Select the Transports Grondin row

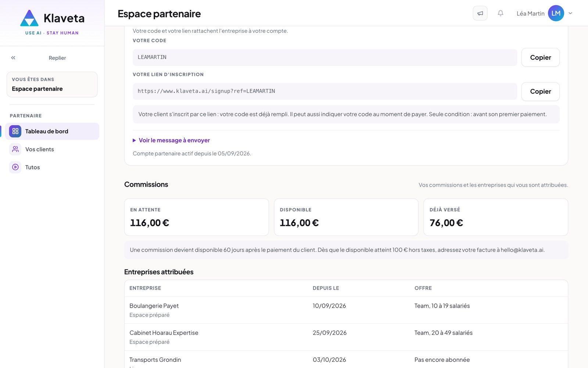346,360
